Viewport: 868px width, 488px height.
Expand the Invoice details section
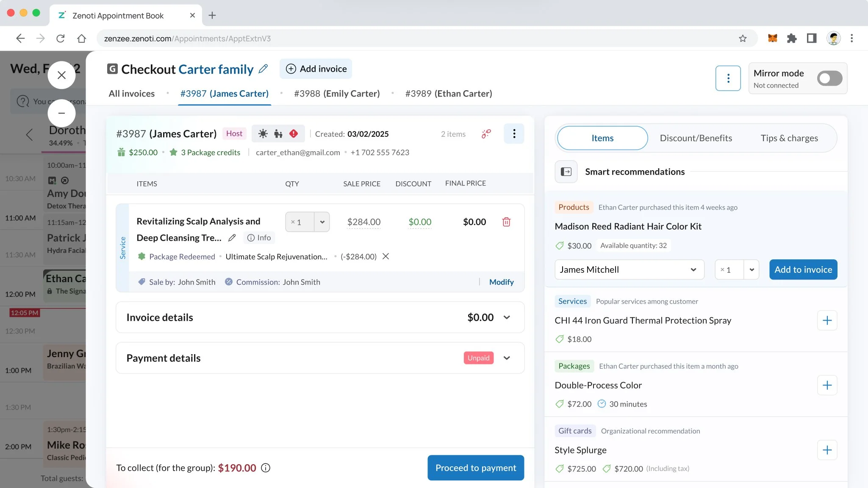click(507, 317)
